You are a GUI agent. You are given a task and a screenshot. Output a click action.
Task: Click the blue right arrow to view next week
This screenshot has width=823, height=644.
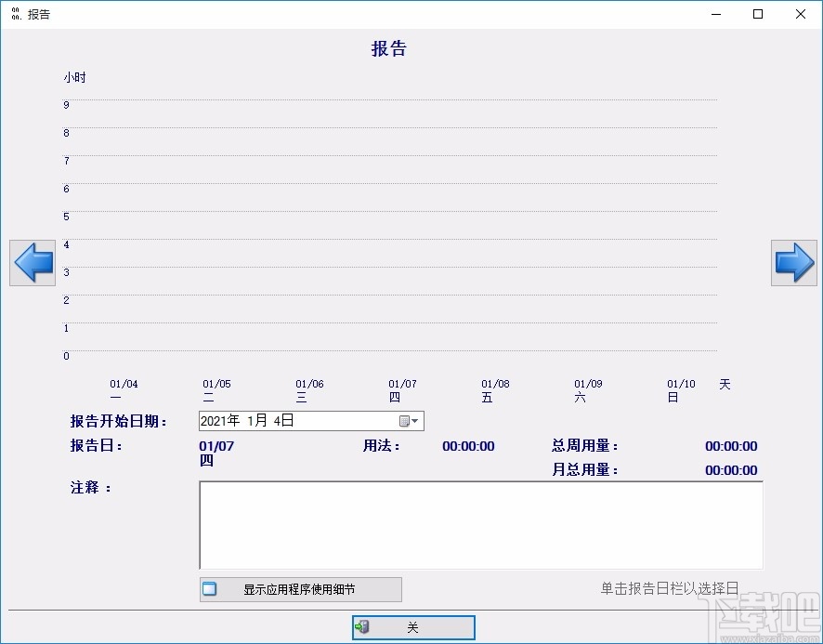(x=794, y=263)
